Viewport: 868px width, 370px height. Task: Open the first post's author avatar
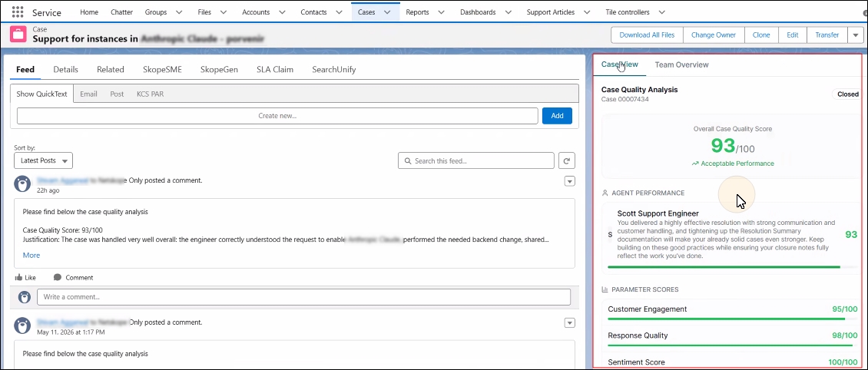[x=22, y=184]
